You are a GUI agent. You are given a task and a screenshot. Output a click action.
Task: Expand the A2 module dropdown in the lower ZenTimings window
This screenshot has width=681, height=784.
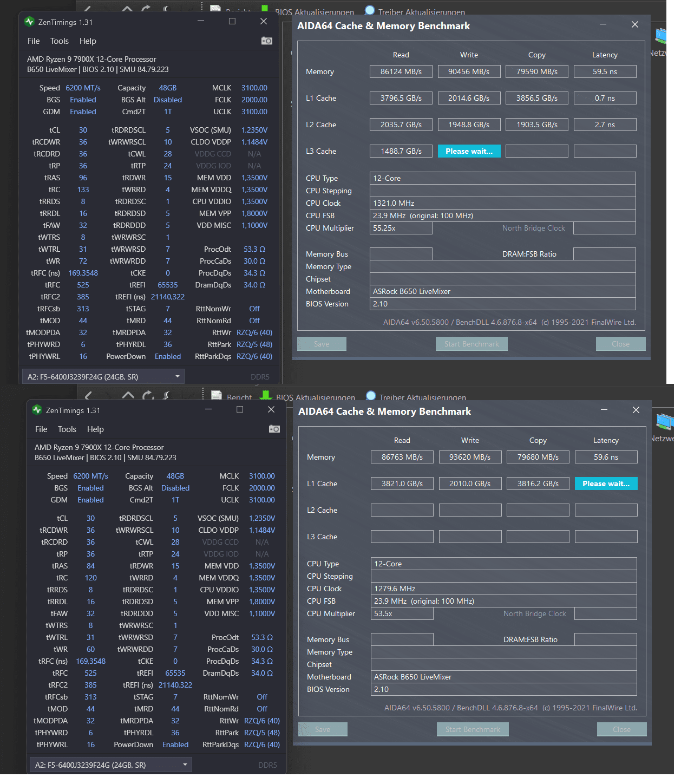110,765
